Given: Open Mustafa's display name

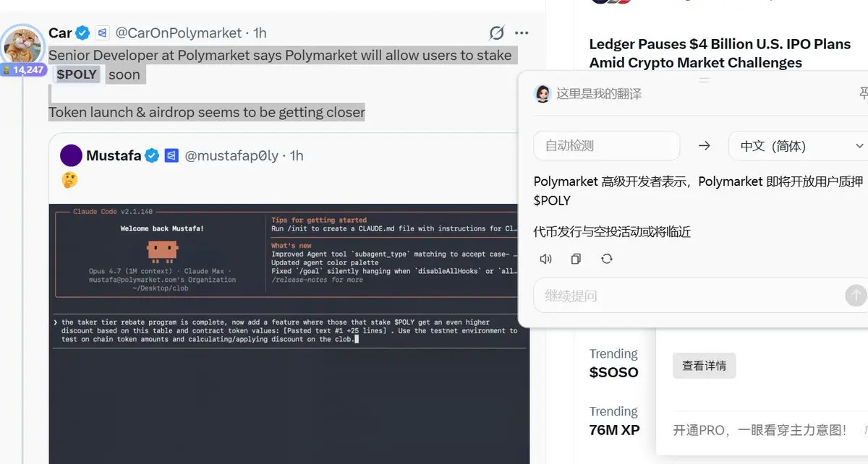Looking at the screenshot, I should pyautogui.click(x=114, y=155).
